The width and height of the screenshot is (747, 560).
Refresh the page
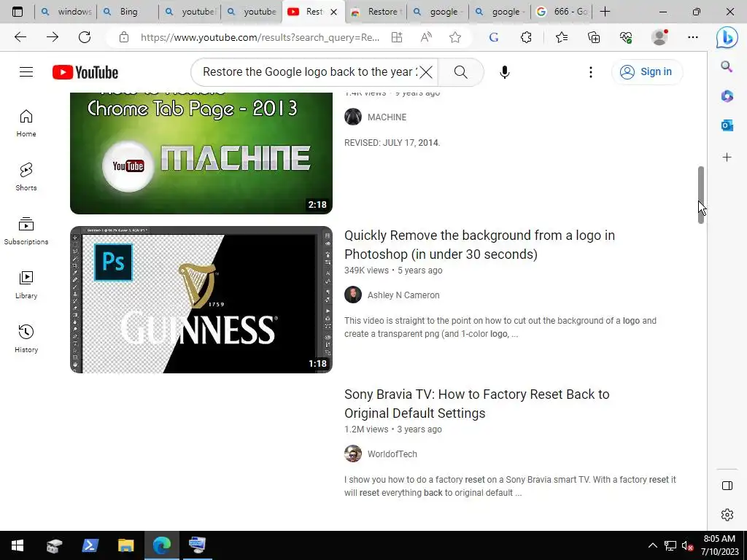click(85, 37)
